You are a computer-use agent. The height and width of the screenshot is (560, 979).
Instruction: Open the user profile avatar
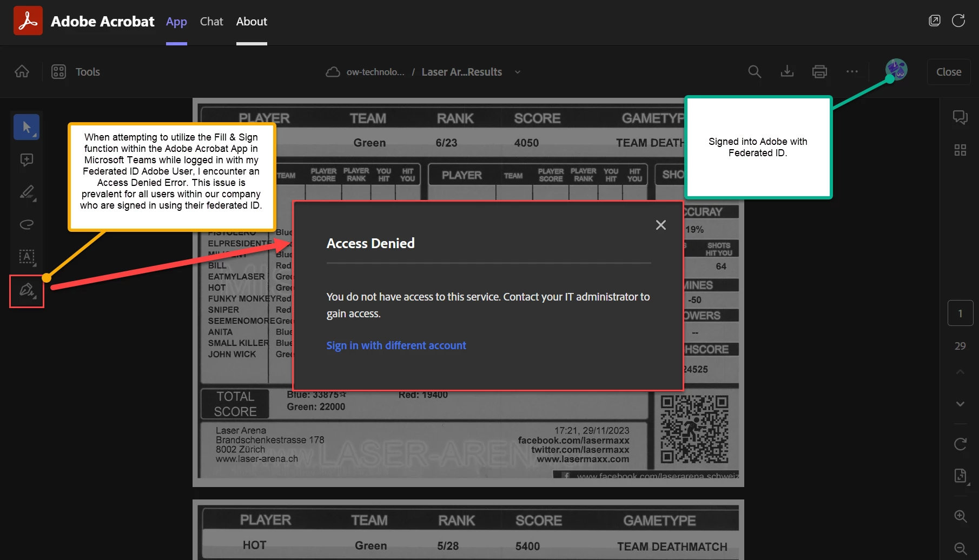896,70
